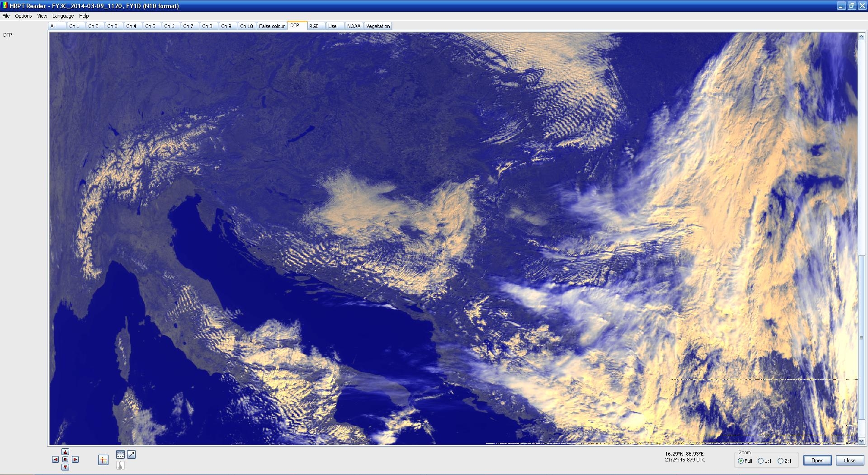
Task: Activate the red crosshair cursor tool
Action: (x=103, y=460)
